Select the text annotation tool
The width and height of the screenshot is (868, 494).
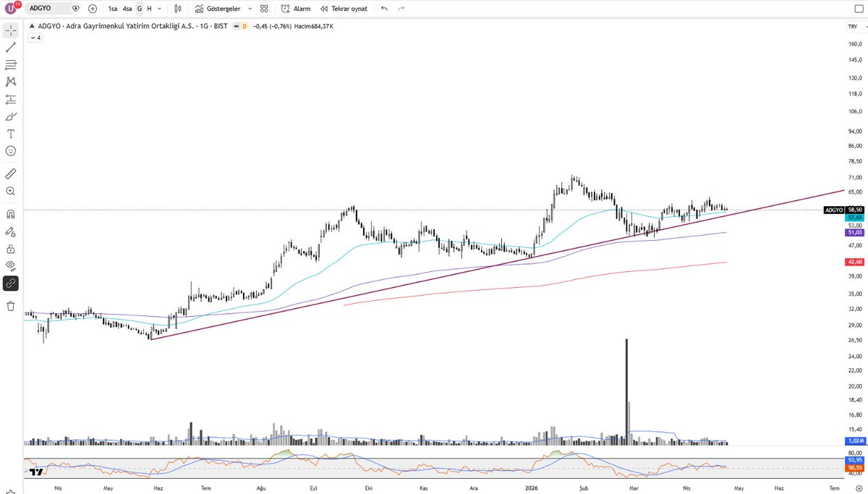(11, 134)
